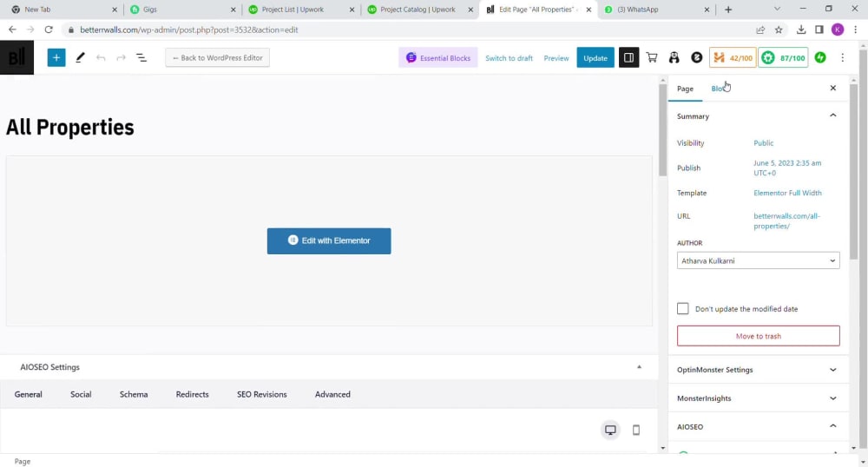
Task: Close the settings sidebar with X
Action: 832,88
